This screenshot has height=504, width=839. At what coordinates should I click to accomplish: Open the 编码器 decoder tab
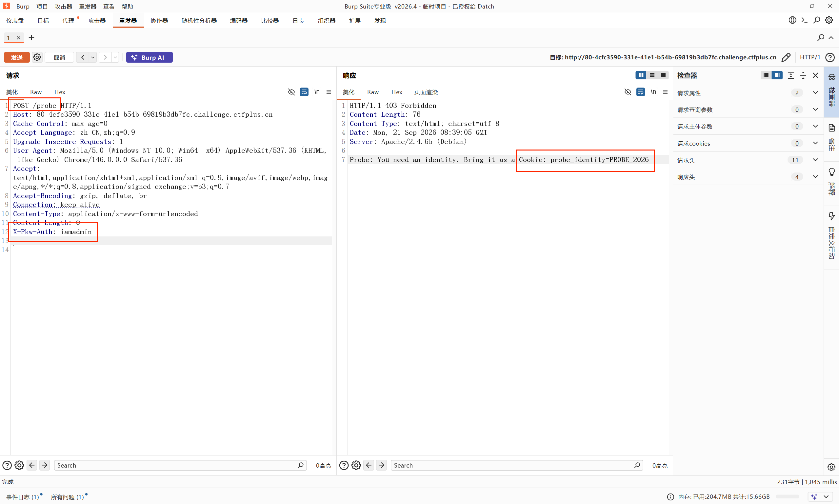(239, 21)
